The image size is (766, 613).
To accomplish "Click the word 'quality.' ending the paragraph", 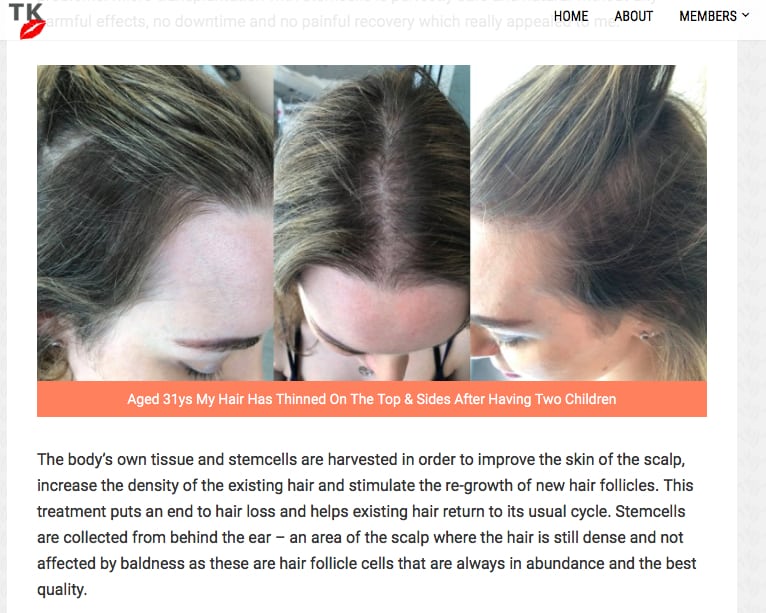I will (62, 590).
